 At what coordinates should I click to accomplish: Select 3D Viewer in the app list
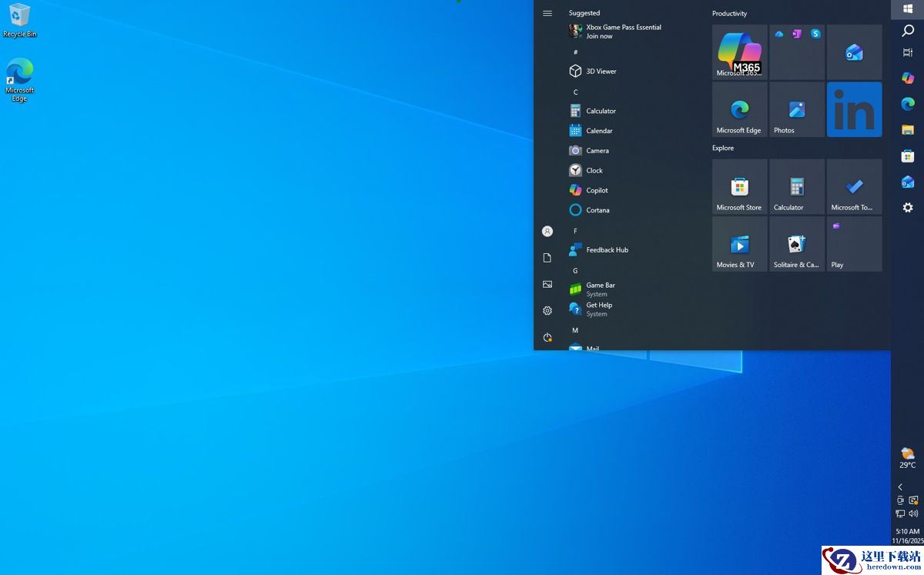(601, 71)
